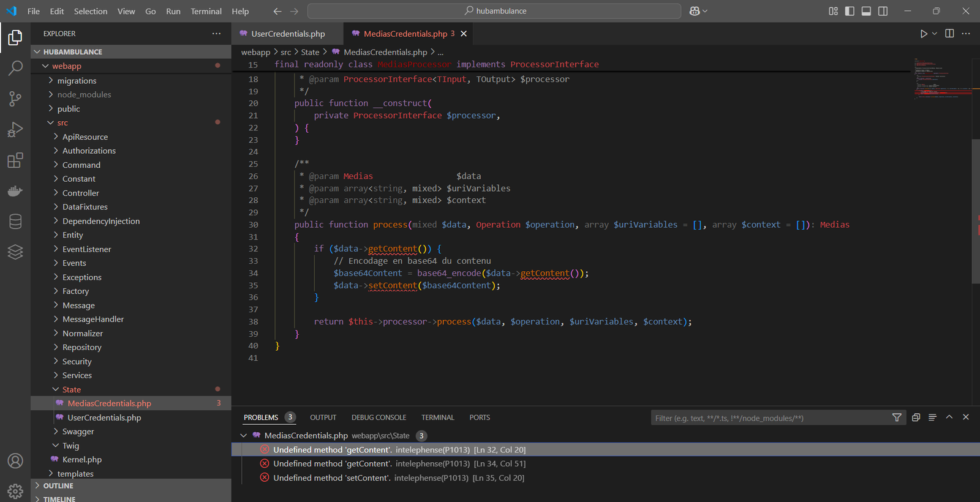The width and height of the screenshot is (980, 502).
Task: Open the Extensions view
Action: point(15,160)
